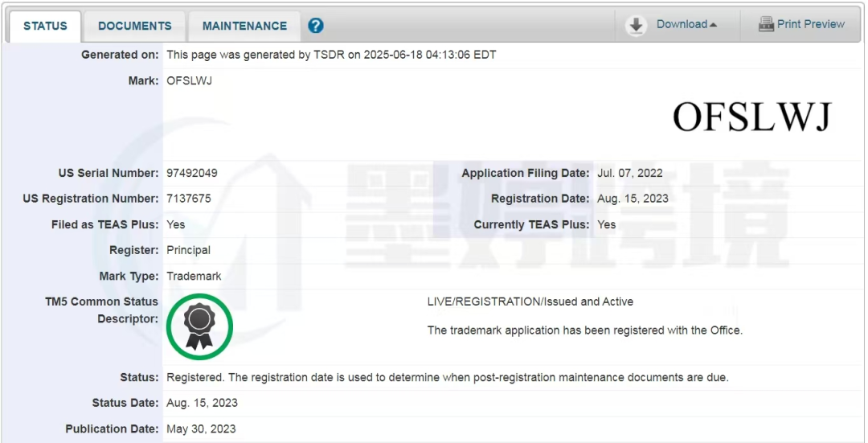
Task: Click the printer icon for Print Preview
Action: (x=766, y=24)
